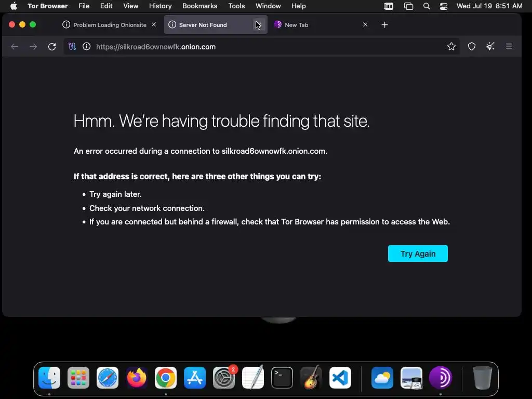Click the 'Try again later.' bullet
The image size is (532, 399).
pyautogui.click(x=115, y=194)
